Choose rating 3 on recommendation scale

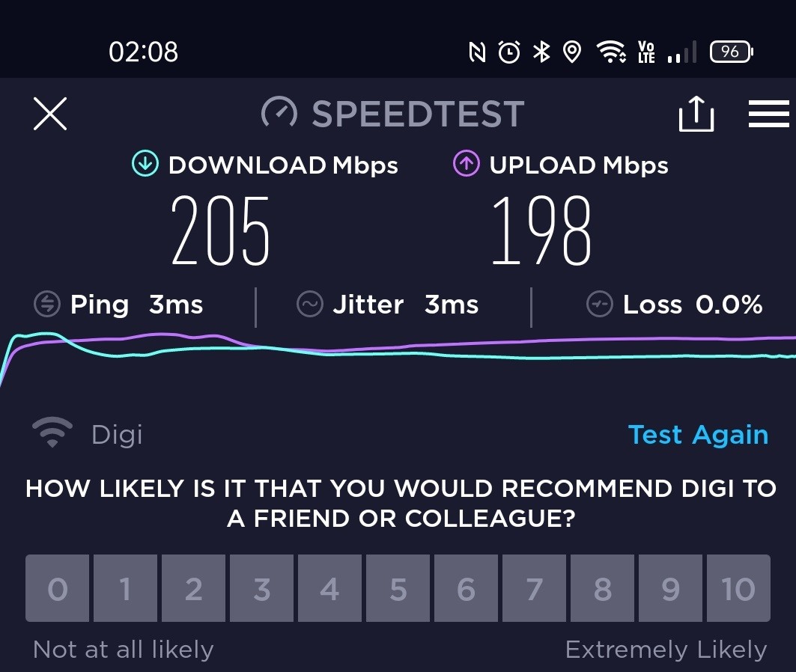(x=261, y=588)
